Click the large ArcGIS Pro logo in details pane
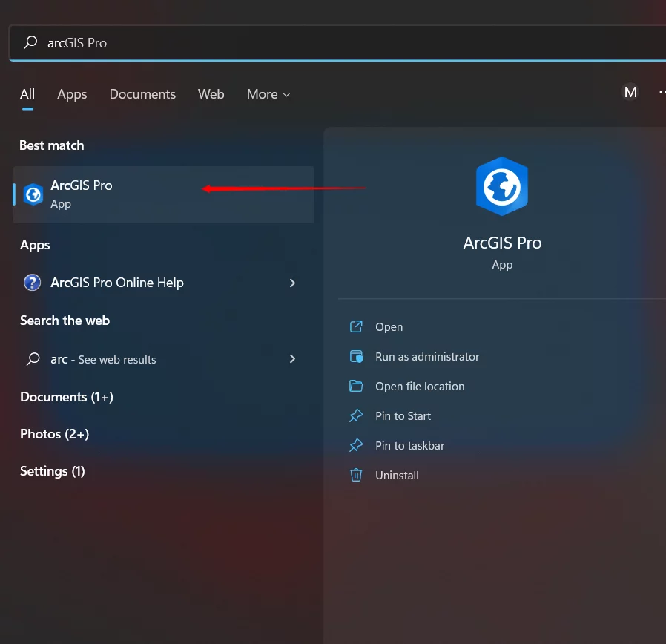666x644 pixels. tap(502, 186)
